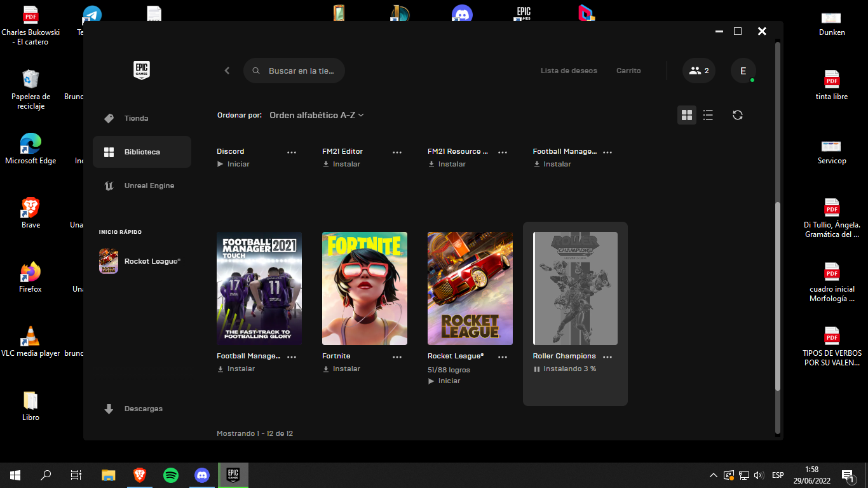Click the Football Manager 2021 Touch cover
The image size is (868, 488).
[x=259, y=288]
